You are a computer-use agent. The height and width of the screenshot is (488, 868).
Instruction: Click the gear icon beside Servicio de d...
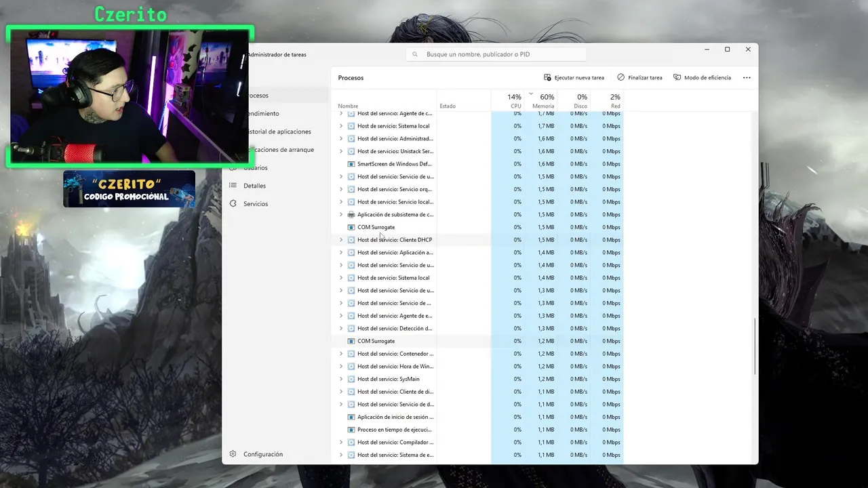click(351, 405)
